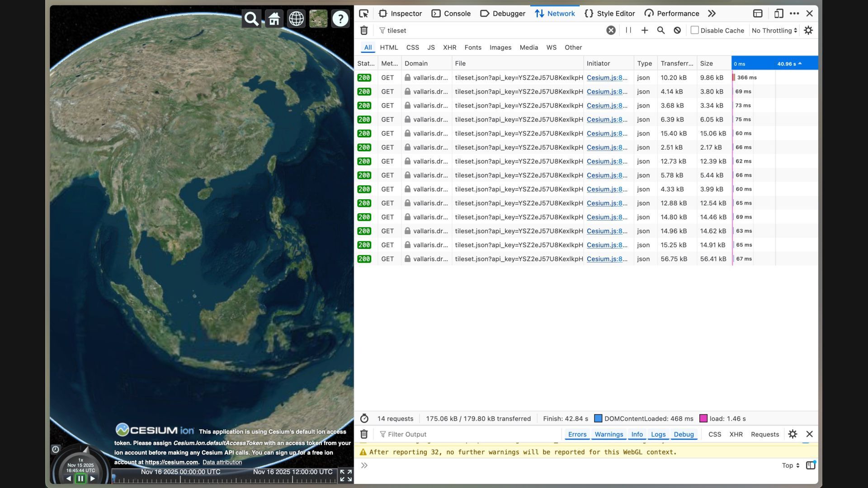
Task: Open the scene mode globe picker
Action: [296, 19]
